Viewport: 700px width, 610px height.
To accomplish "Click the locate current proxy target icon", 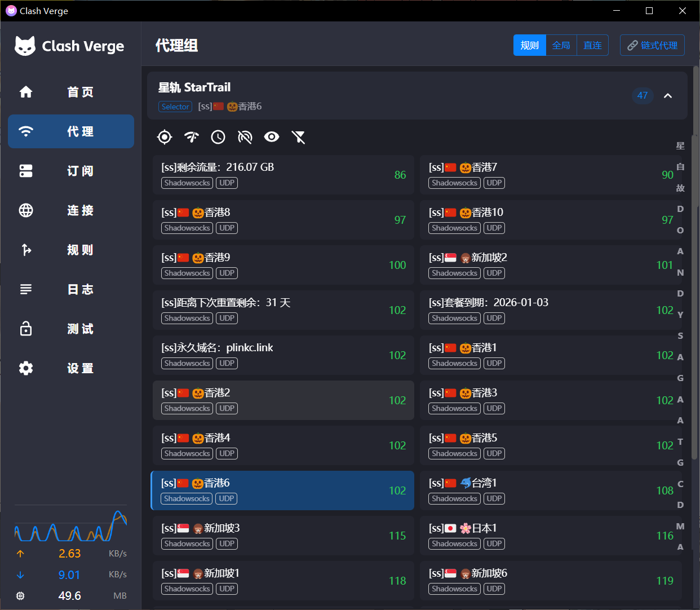I will [x=165, y=137].
